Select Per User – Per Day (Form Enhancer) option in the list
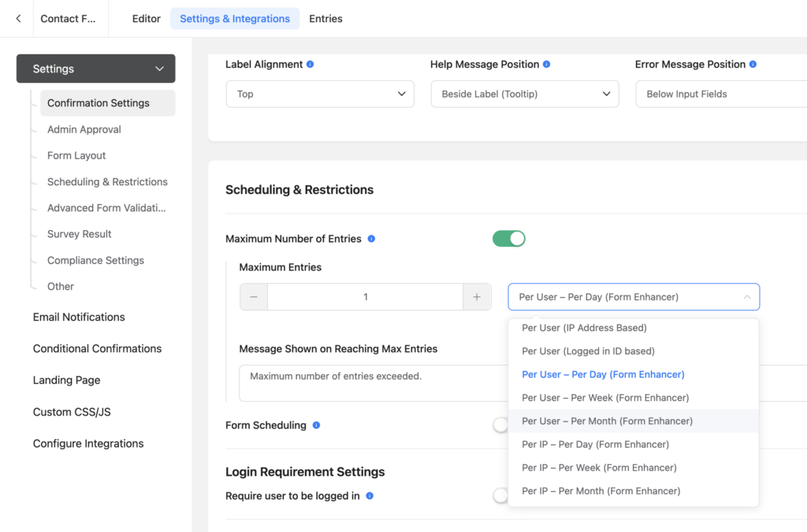Image resolution: width=807 pixels, height=532 pixels. pyautogui.click(x=633, y=374)
